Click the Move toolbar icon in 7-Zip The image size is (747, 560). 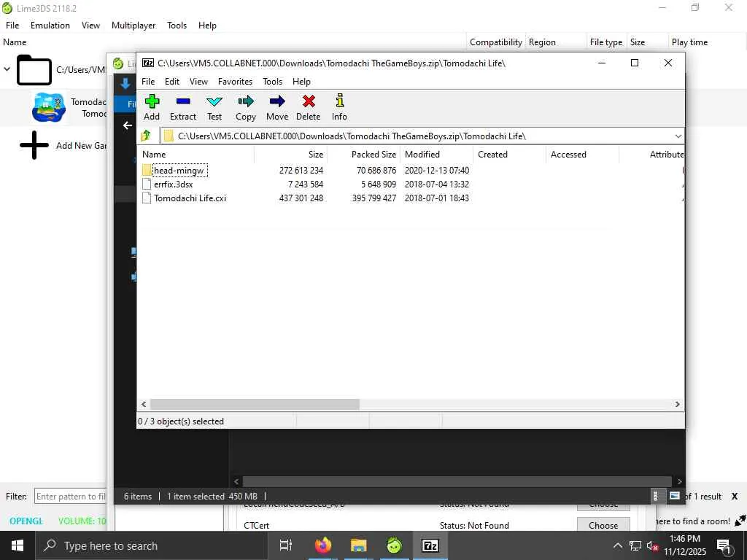click(277, 101)
